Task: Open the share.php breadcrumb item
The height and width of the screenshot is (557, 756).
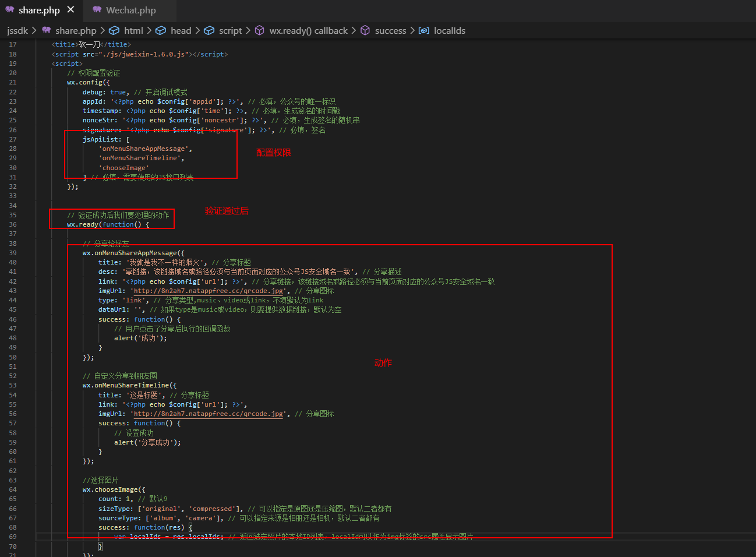Action: point(76,30)
